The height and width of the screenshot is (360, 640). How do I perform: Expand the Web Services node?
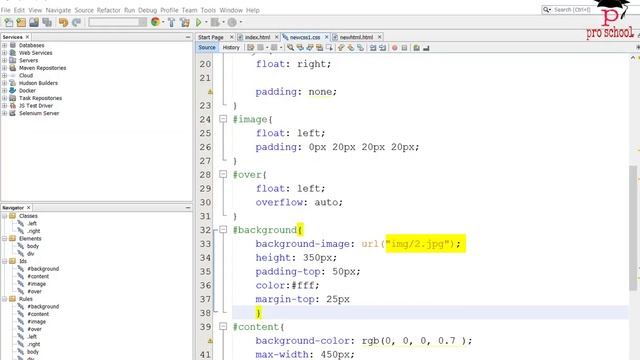(x=4, y=53)
